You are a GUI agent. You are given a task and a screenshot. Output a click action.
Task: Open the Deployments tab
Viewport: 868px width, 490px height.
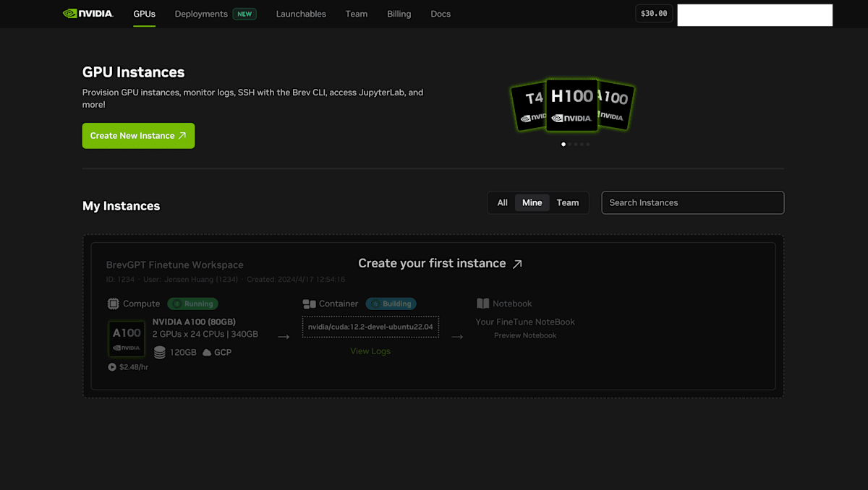pos(201,14)
